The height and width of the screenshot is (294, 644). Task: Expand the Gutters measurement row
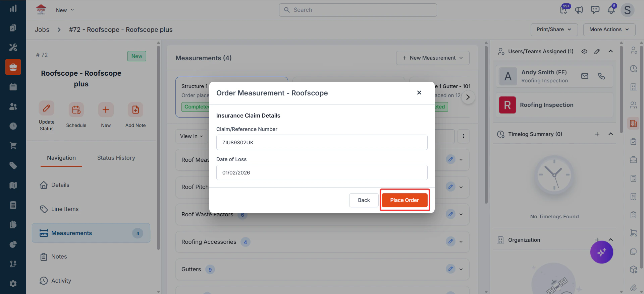coord(461,269)
